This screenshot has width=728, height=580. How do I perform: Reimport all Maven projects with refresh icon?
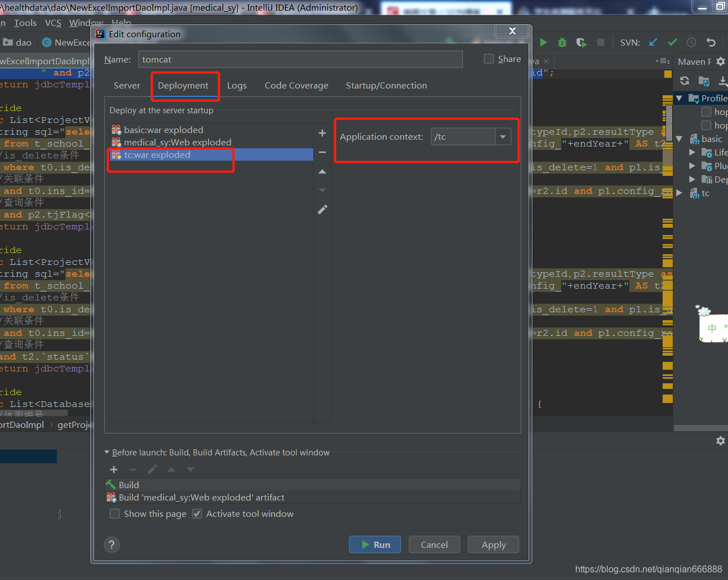click(685, 81)
